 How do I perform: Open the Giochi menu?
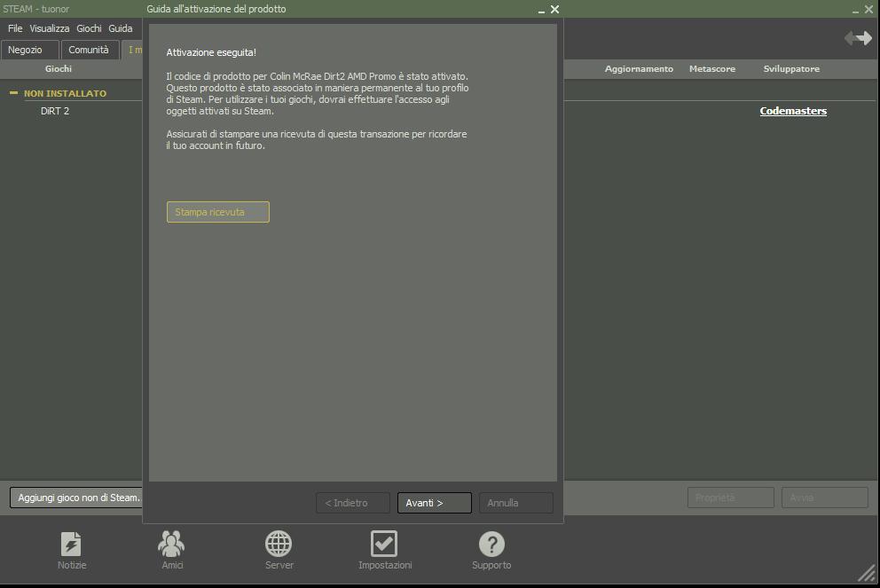[x=89, y=28]
